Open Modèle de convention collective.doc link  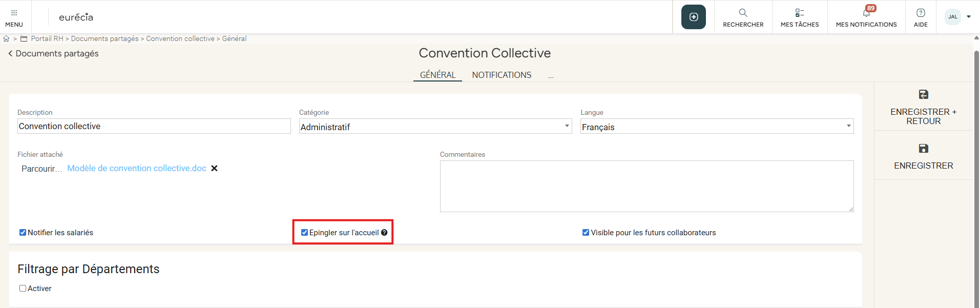pos(137,169)
